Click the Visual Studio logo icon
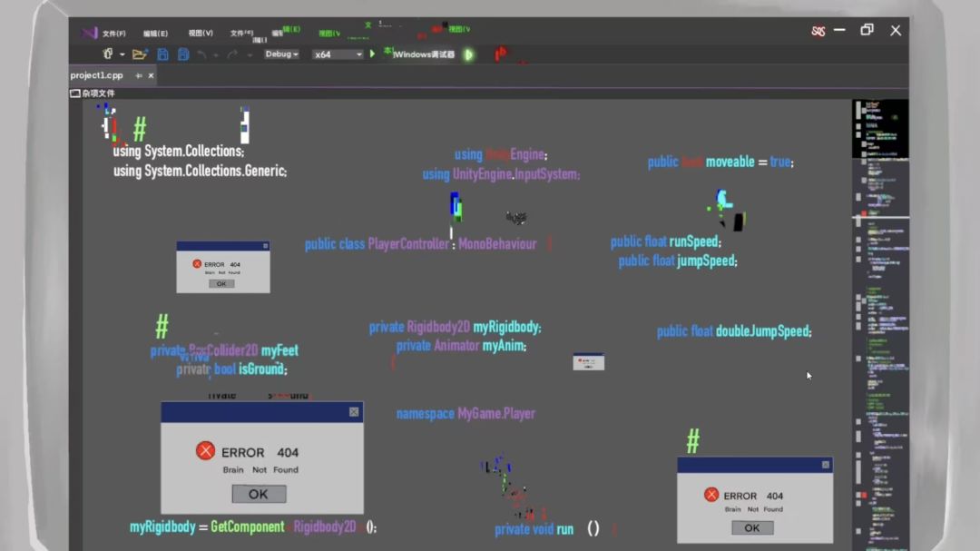Image resolution: width=980 pixels, height=551 pixels. (89, 33)
